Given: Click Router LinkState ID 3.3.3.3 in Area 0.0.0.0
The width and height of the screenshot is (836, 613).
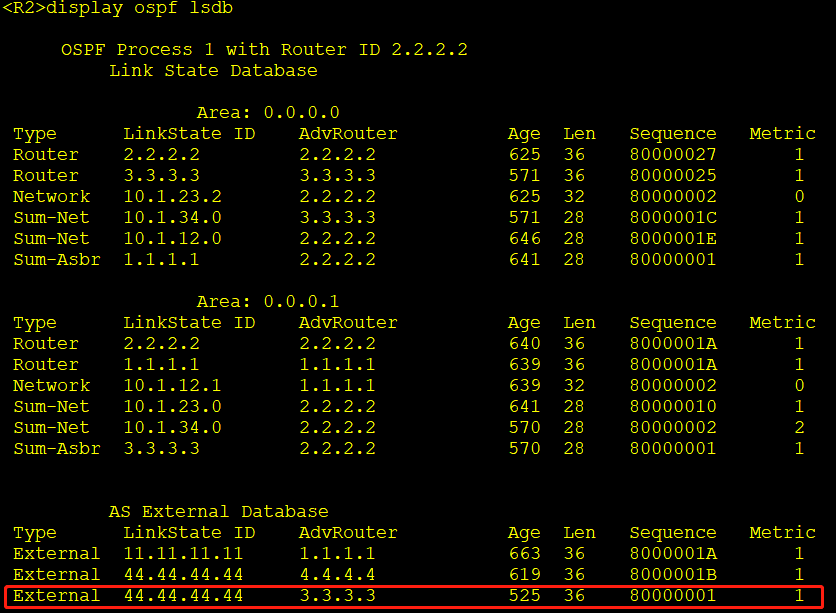Looking at the screenshot, I should 162,175.
